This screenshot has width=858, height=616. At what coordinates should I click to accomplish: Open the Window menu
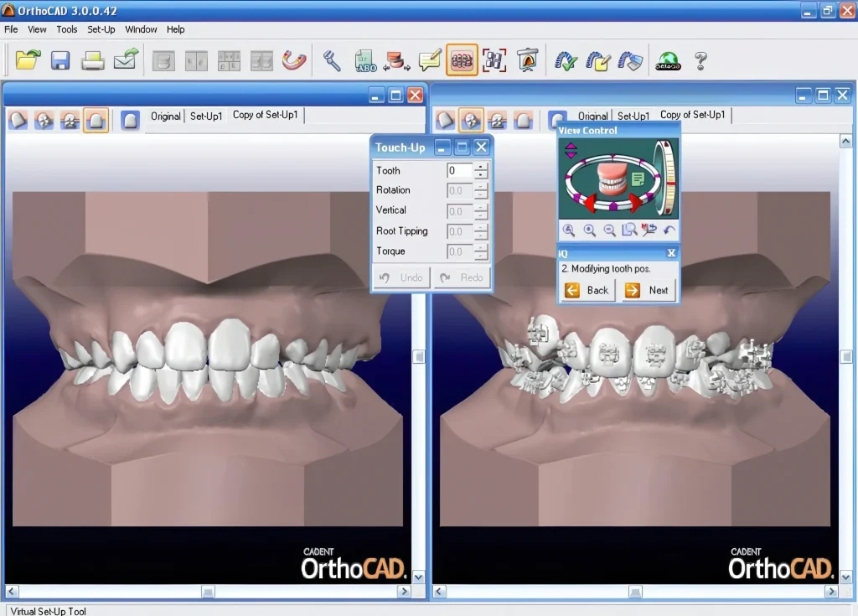141,29
